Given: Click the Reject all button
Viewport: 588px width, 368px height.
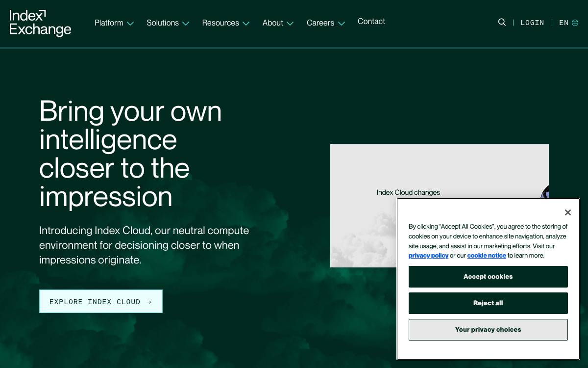Looking at the screenshot, I should (x=488, y=303).
